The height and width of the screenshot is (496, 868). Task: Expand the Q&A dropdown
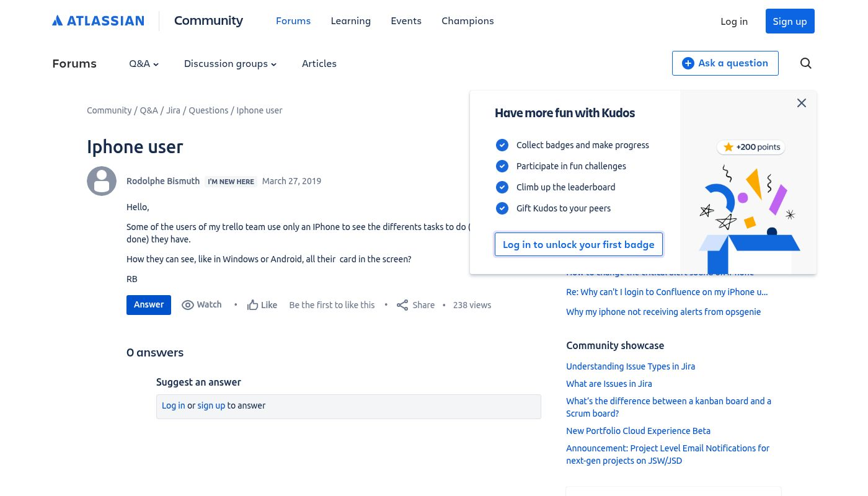point(144,64)
